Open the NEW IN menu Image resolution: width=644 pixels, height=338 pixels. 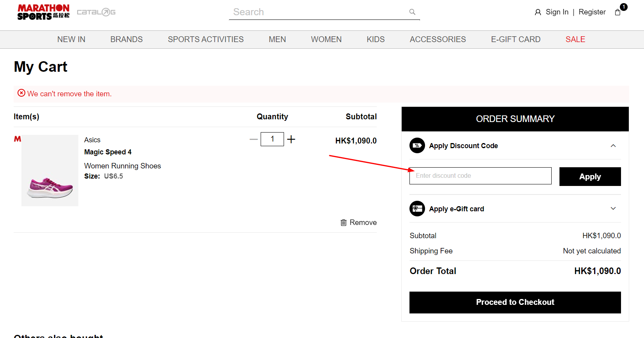click(x=71, y=39)
